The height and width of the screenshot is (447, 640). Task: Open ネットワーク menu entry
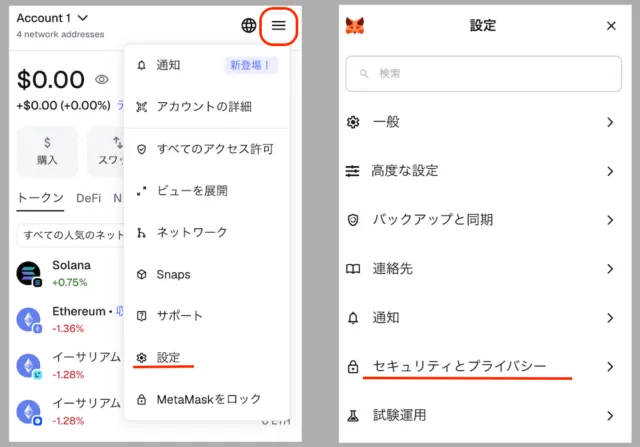[x=207, y=233]
